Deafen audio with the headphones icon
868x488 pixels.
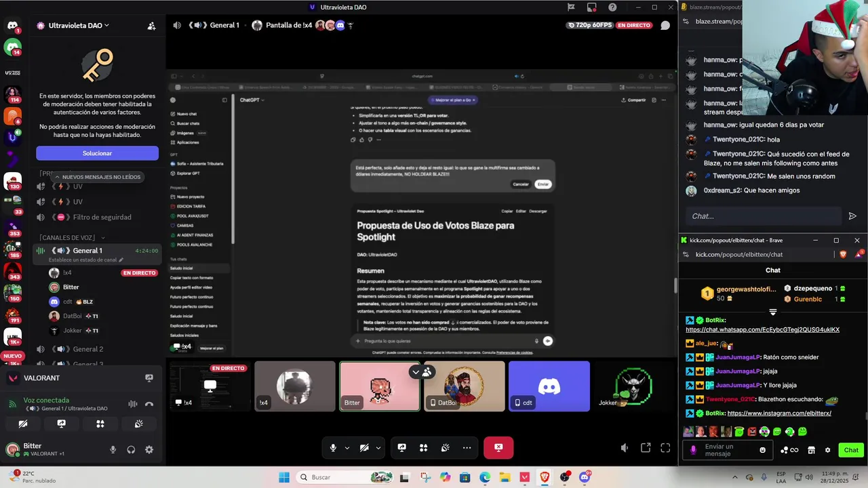coord(131,449)
